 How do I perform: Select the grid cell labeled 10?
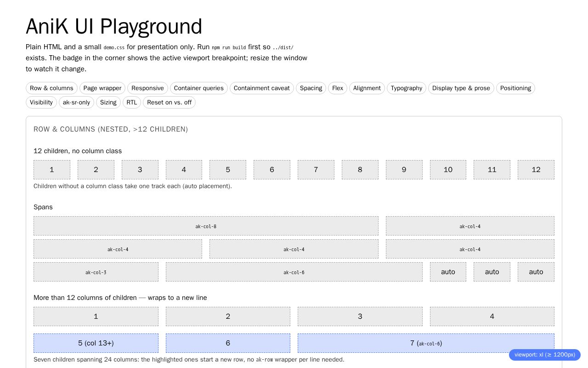point(448,170)
